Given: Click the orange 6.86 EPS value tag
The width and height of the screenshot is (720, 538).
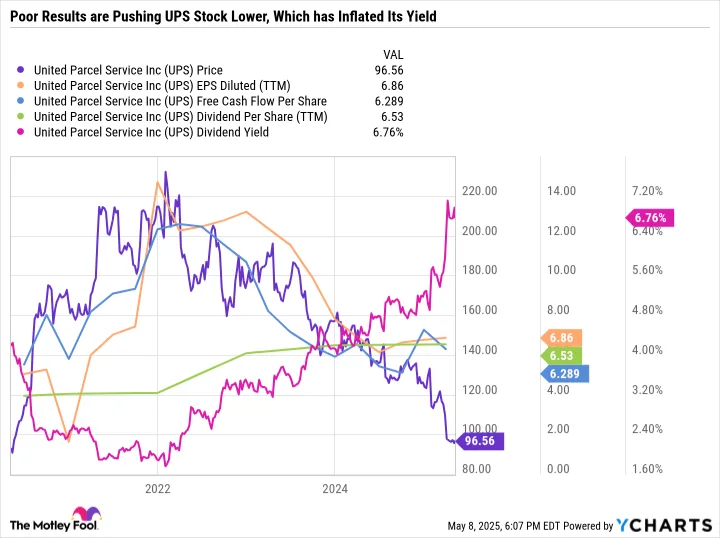Looking at the screenshot, I should [x=561, y=338].
